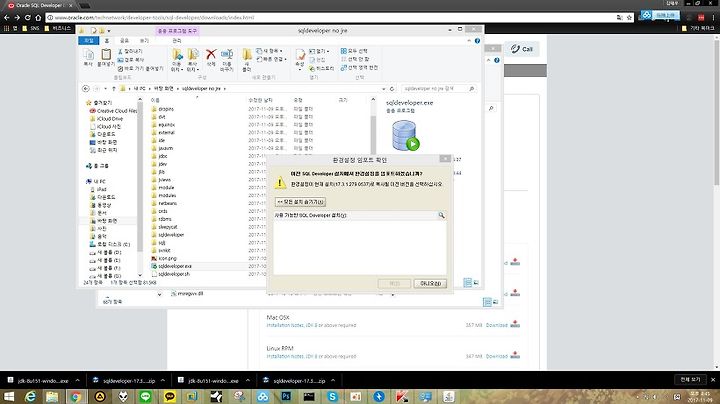This screenshot has height=404, width=720.
Task: Click the Explorer back navigation arrow
Action: click(x=86, y=89)
